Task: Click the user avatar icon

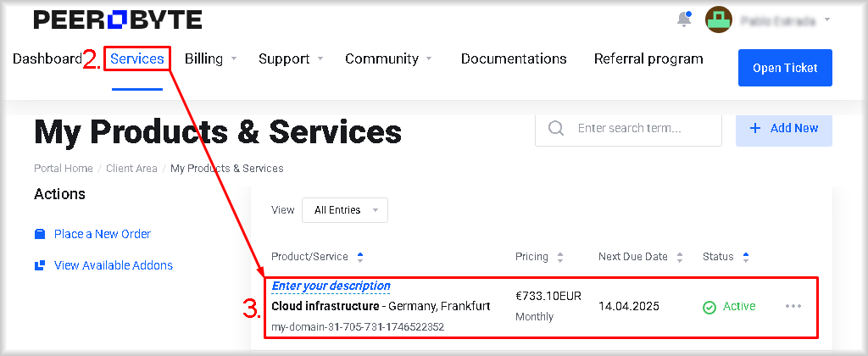Action: [x=719, y=19]
